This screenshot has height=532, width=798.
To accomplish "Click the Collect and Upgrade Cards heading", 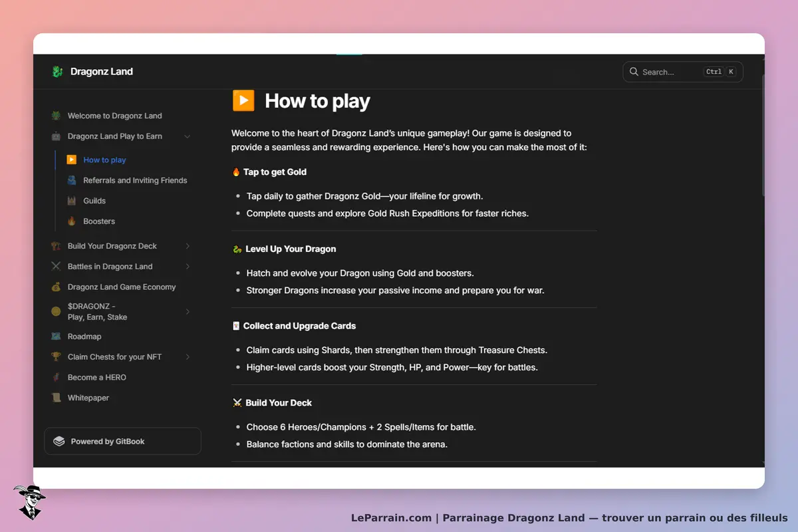I will coord(299,326).
